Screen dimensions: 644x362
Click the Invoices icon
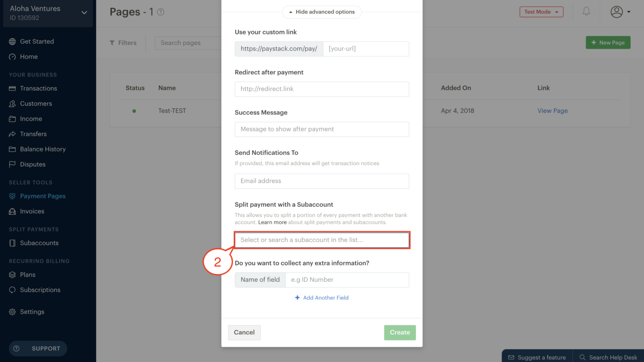12,211
